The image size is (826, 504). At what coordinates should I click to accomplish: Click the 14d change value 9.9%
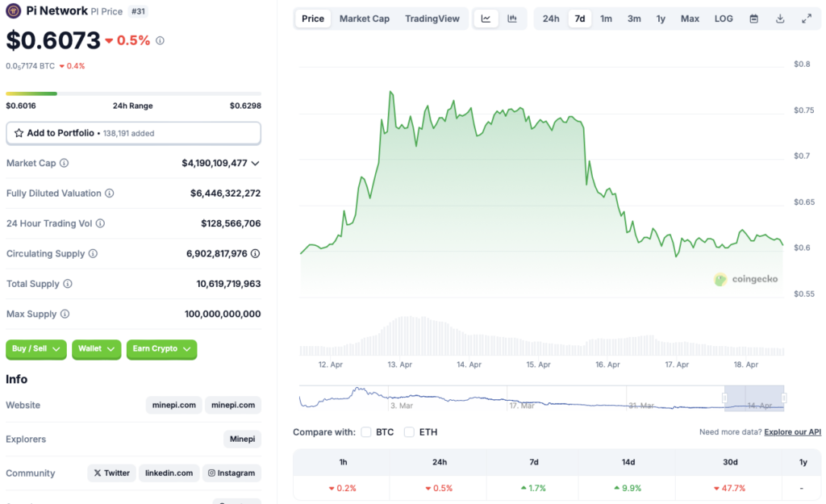pyautogui.click(x=628, y=488)
